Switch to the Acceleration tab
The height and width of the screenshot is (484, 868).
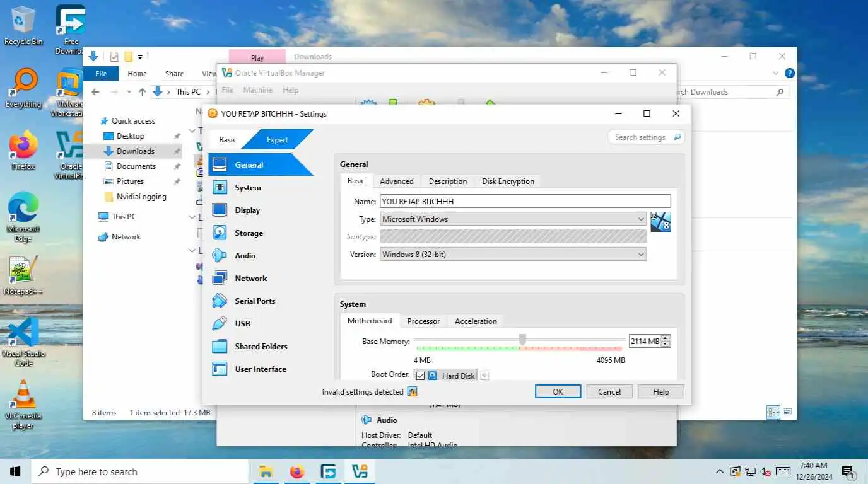point(476,321)
